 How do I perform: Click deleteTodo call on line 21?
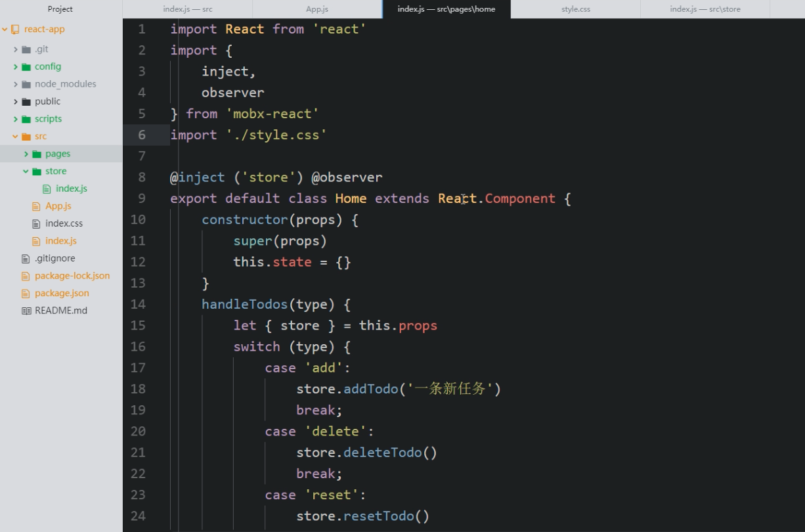point(382,453)
